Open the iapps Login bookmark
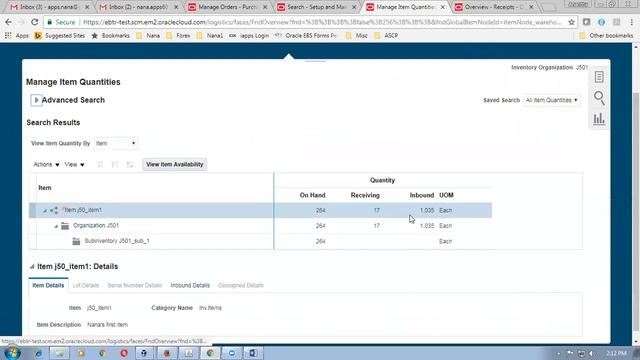 [x=249, y=36]
